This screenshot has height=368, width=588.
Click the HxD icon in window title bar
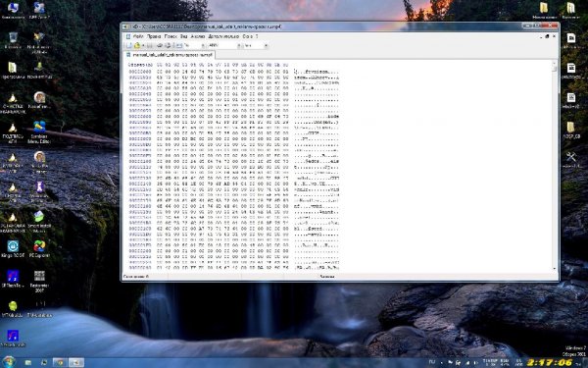point(125,26)
